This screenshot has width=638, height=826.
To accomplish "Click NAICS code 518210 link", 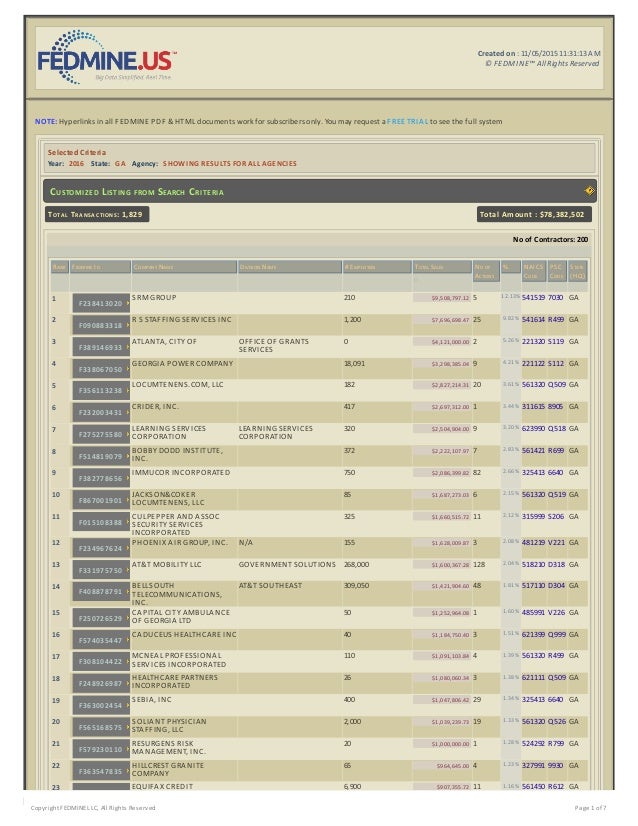I will [533, 565].
